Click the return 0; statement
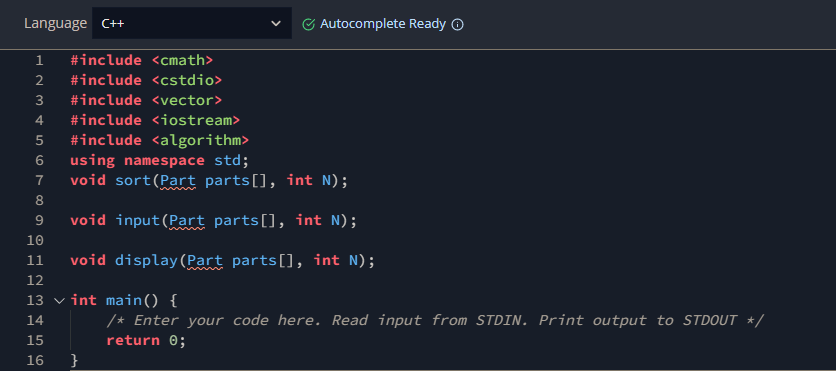Viewport: 836px width, 371px height. (x=146, y=341)
